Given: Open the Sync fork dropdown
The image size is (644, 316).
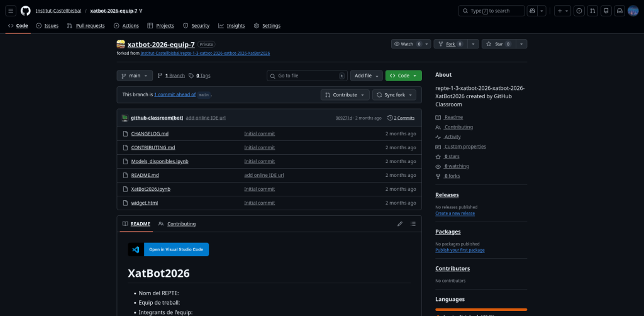Looking at the screenshot, I should (x=394, y=94).
